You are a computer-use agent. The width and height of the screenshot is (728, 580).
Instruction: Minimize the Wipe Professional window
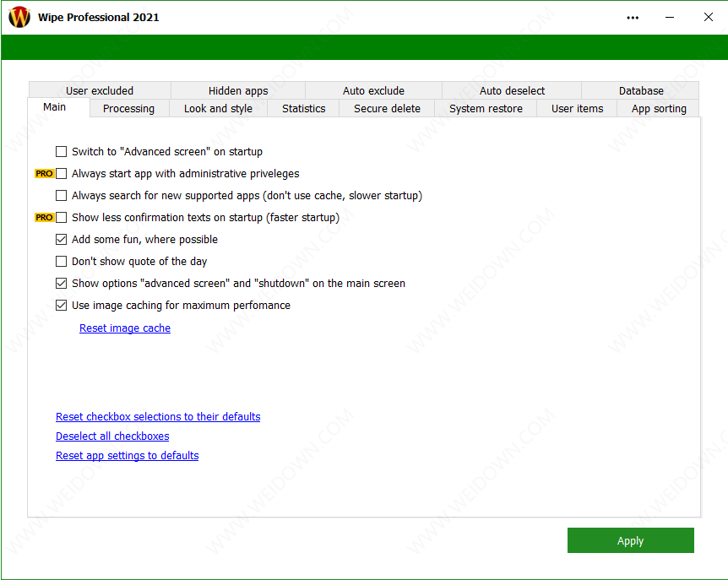click(x=670, y=18)
